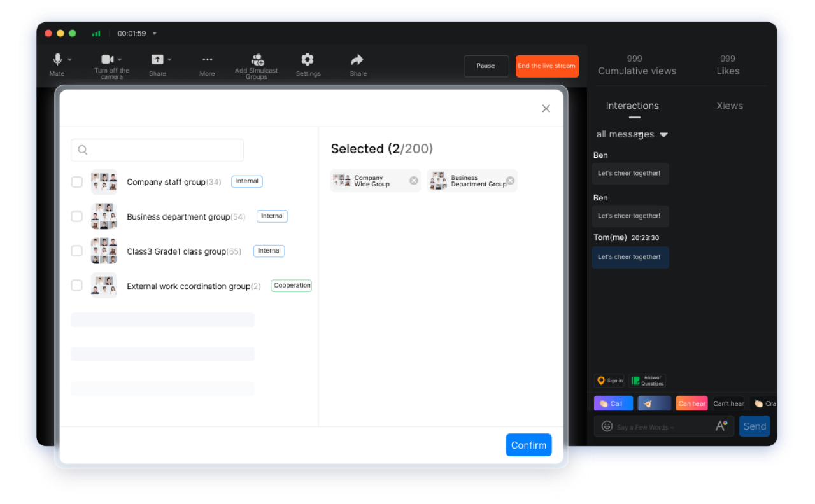Send the Can hear quick reply
The height and width of the screenshot is (504, 815).
pos(691,403)
